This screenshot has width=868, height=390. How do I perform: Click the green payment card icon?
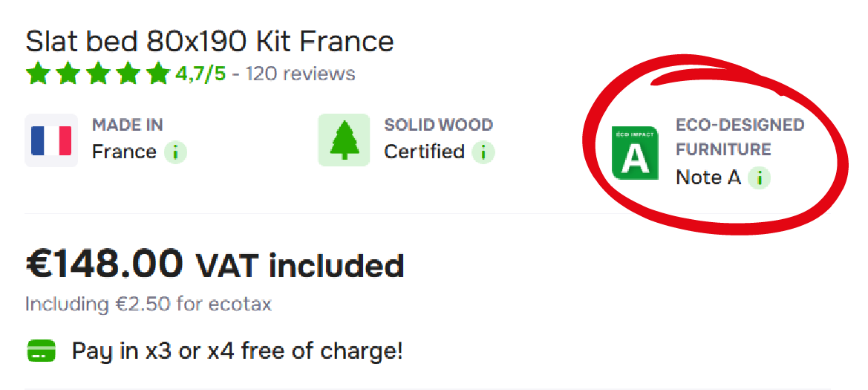(x=42, y=351)
